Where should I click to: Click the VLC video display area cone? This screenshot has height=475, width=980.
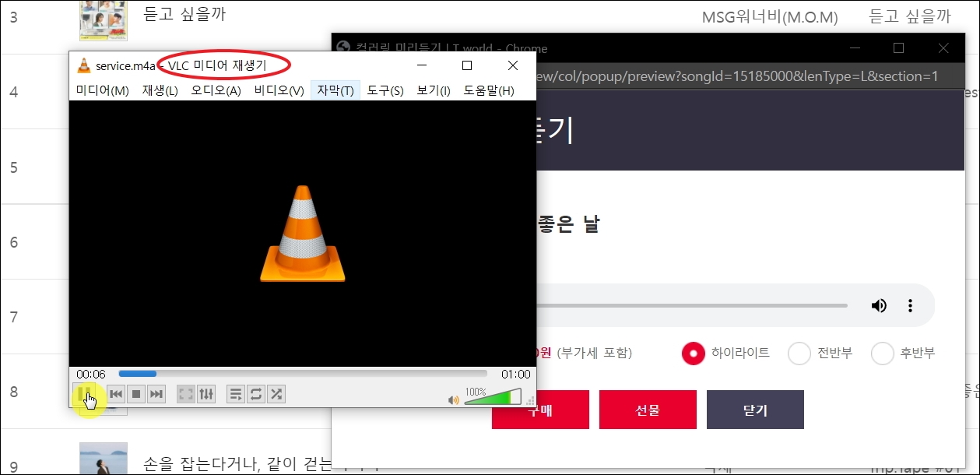click(x=303, y=233)
